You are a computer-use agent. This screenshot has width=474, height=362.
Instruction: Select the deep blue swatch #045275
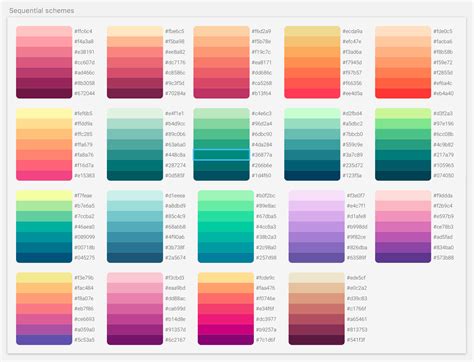click(x=44, y=258)
